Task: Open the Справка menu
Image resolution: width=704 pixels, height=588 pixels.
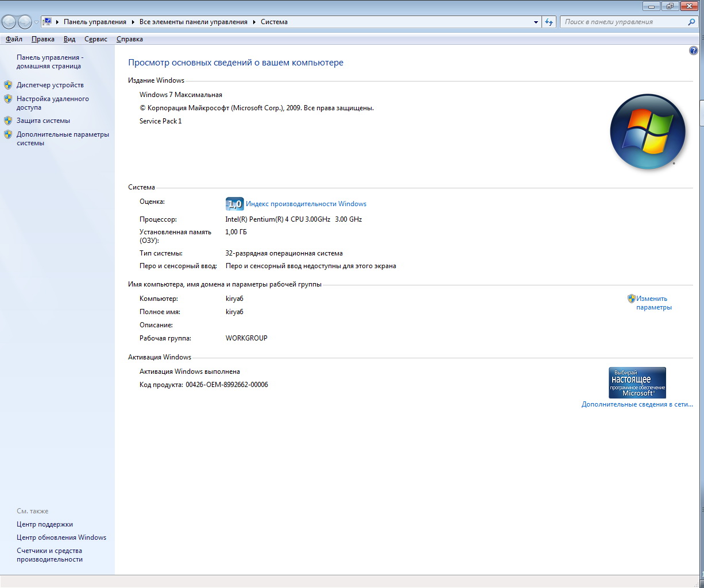Action: tap(130, 39)
